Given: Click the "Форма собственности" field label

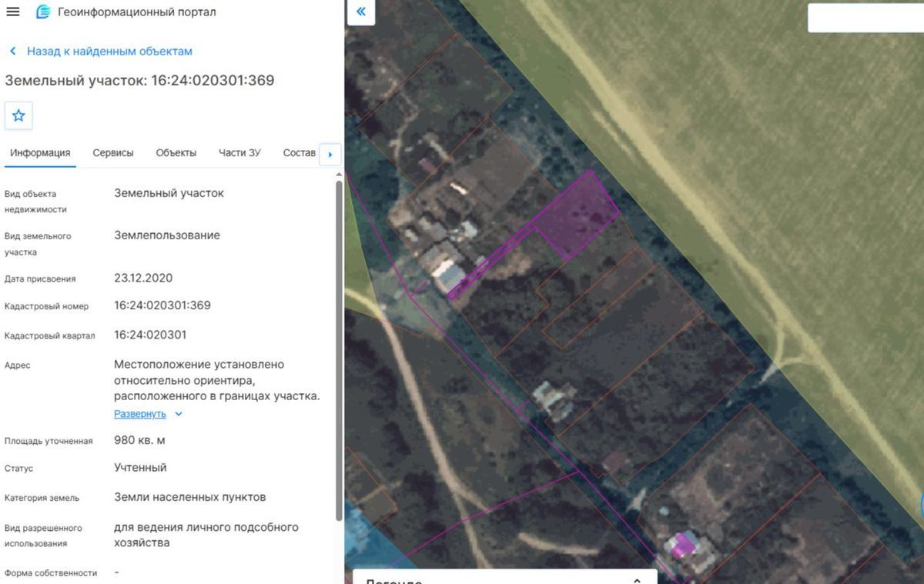Looking at the screenshot, I should (51, 573).
